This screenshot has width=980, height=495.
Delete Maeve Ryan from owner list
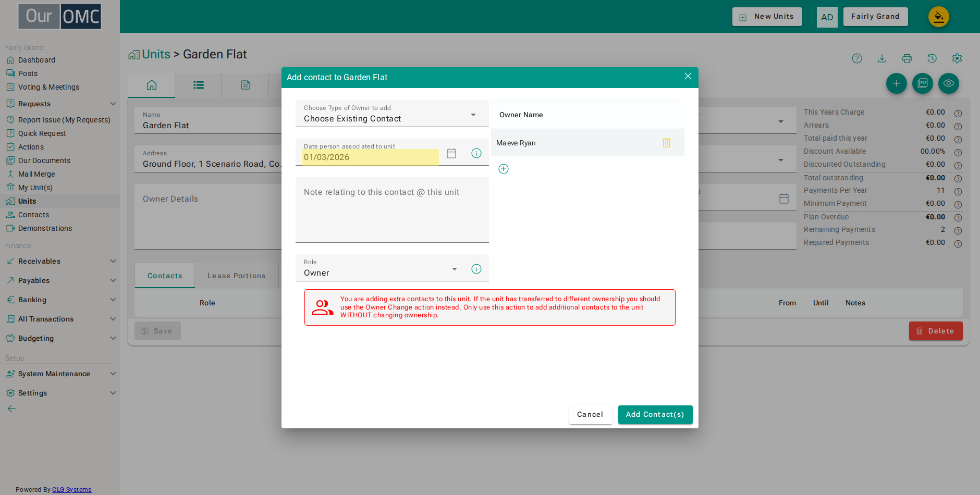(666, 143)
